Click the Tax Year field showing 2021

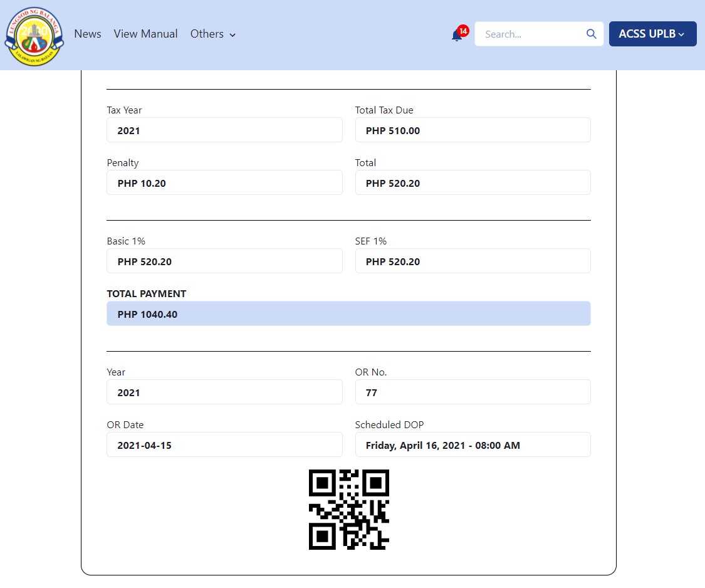point(224,130)
